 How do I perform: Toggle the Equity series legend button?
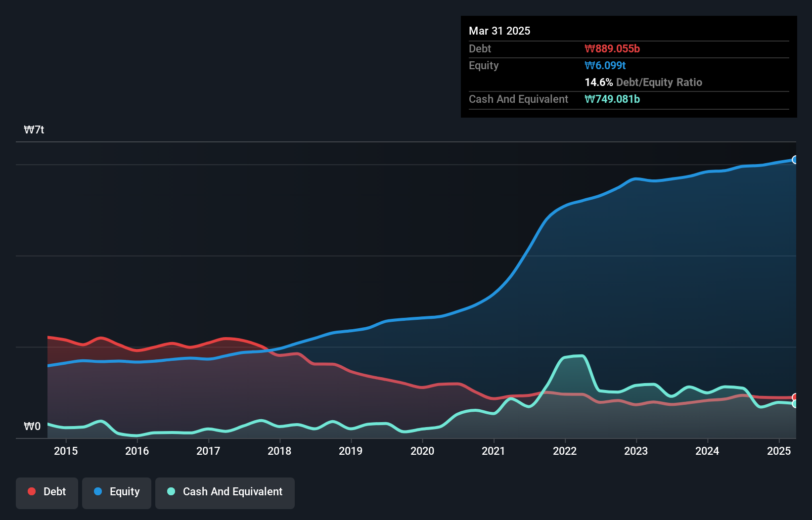(x=117, y=492)
